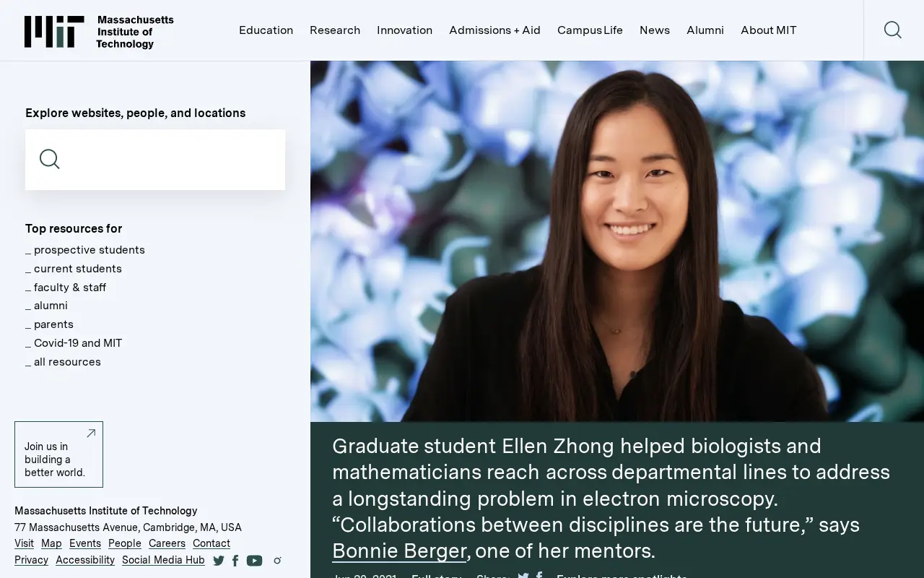Focus the explore websites, people, and locations field
Viewport: 924px width, 578px height.
pyautogui.click(x=155, y=160)
